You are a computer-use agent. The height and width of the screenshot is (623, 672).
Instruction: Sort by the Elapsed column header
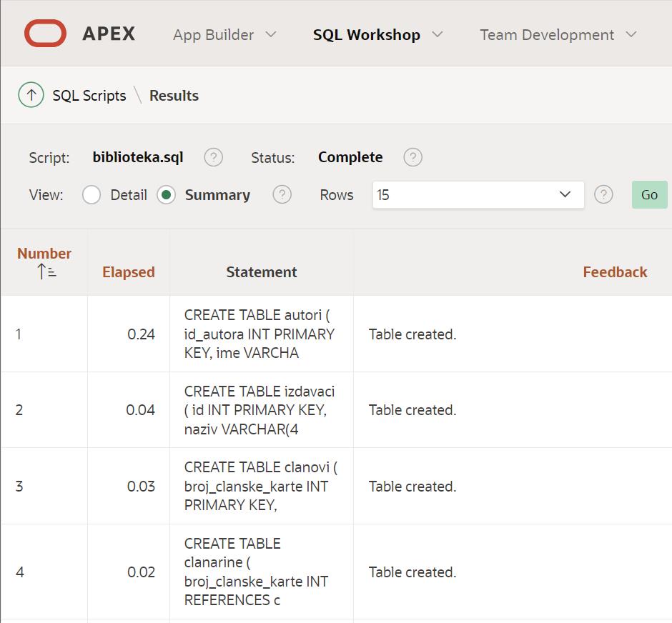coord(128,271)
